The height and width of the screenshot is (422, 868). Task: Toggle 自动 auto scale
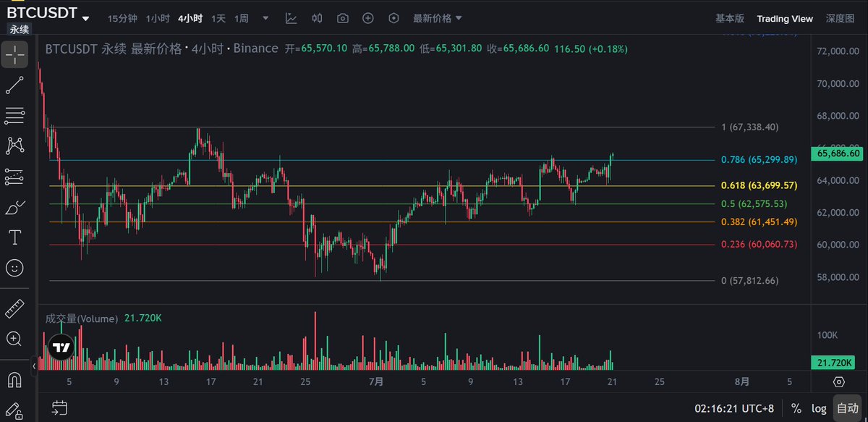pos(846,408)
